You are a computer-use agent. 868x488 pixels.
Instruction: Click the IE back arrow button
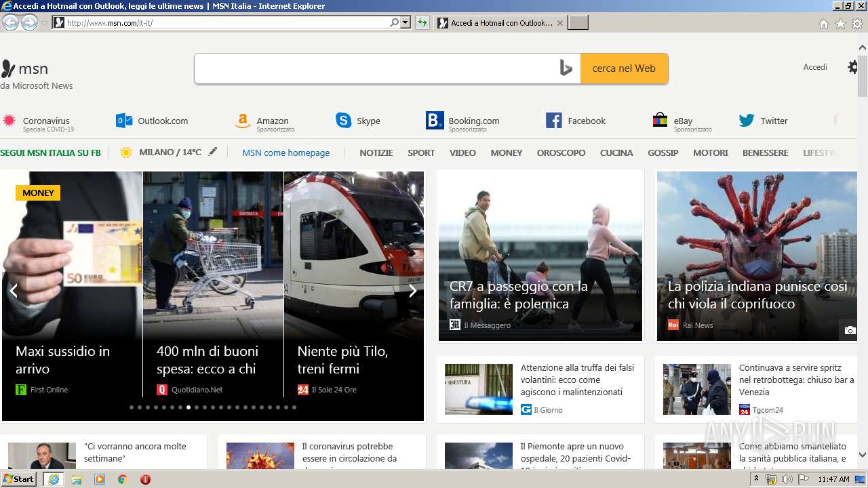pyautogui.click(x=10, y=22)
